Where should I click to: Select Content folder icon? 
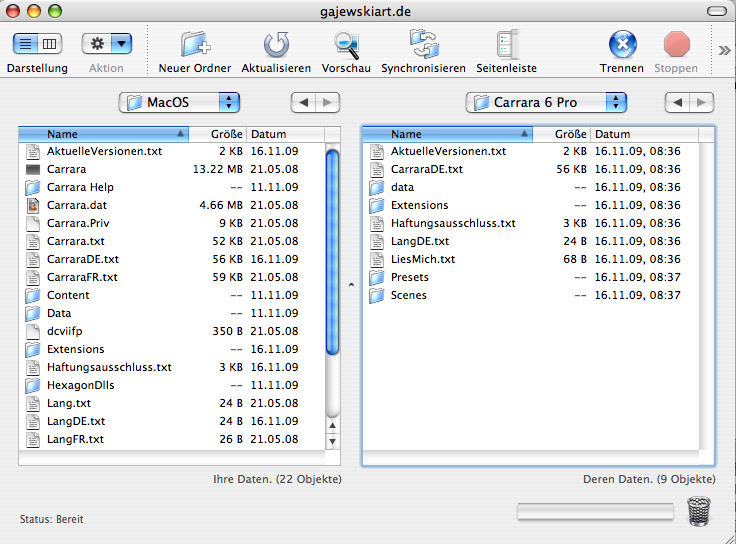(33, 295)
